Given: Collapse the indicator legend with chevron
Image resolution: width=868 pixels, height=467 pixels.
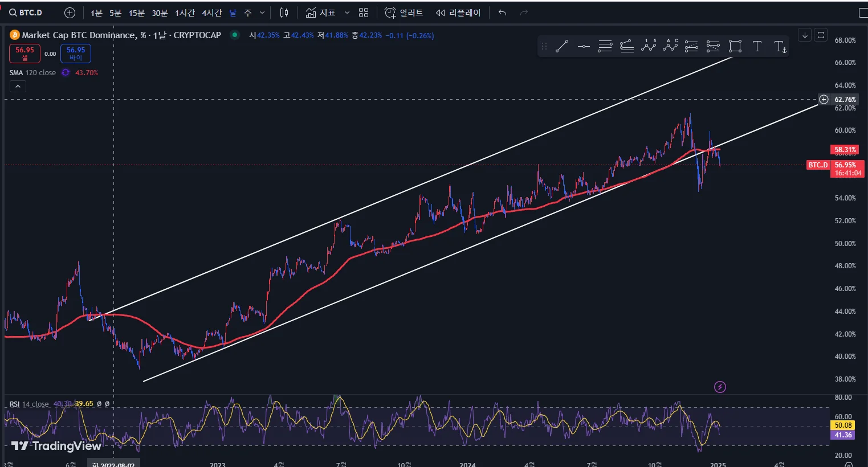Looking at the screenshot, I should 18,87.
